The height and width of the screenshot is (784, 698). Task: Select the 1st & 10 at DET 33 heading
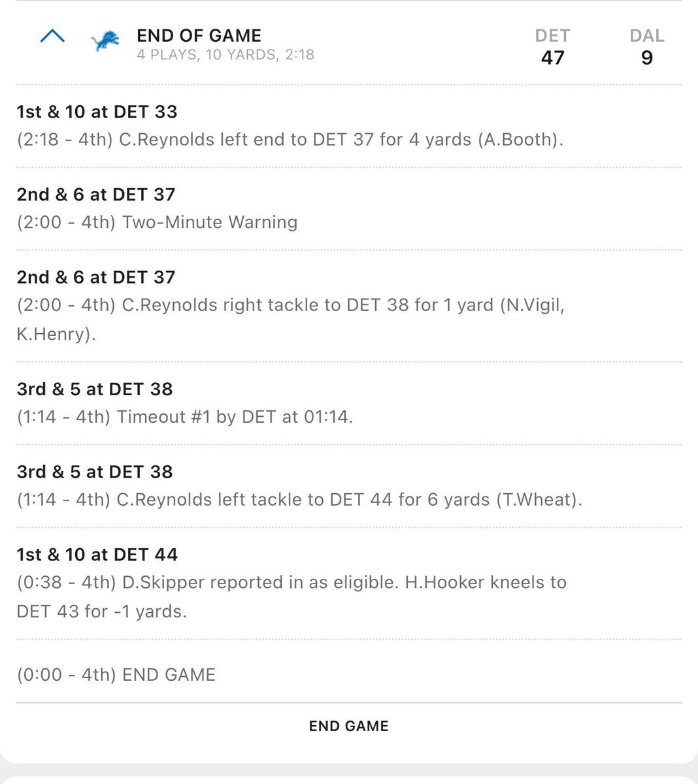pos(97,112)
